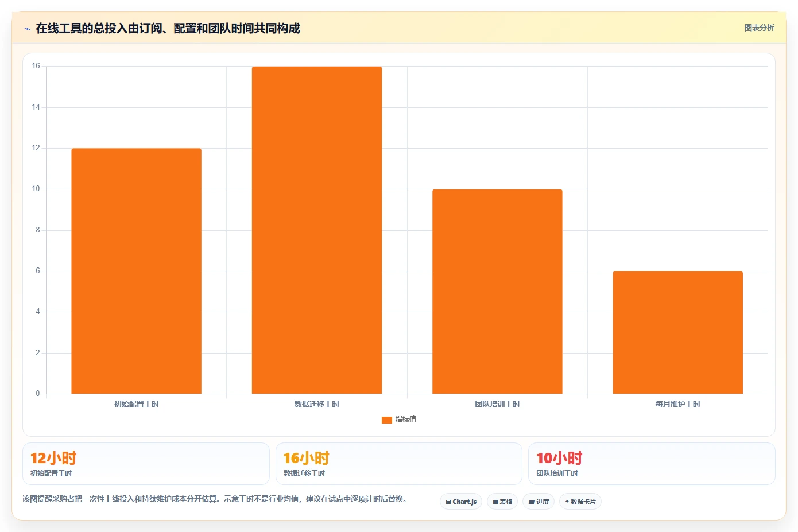Viewport: 798px width, 532px height.
Task: Toggle the 指标值 legend color swatch
Action: click(x=386, y=420)
